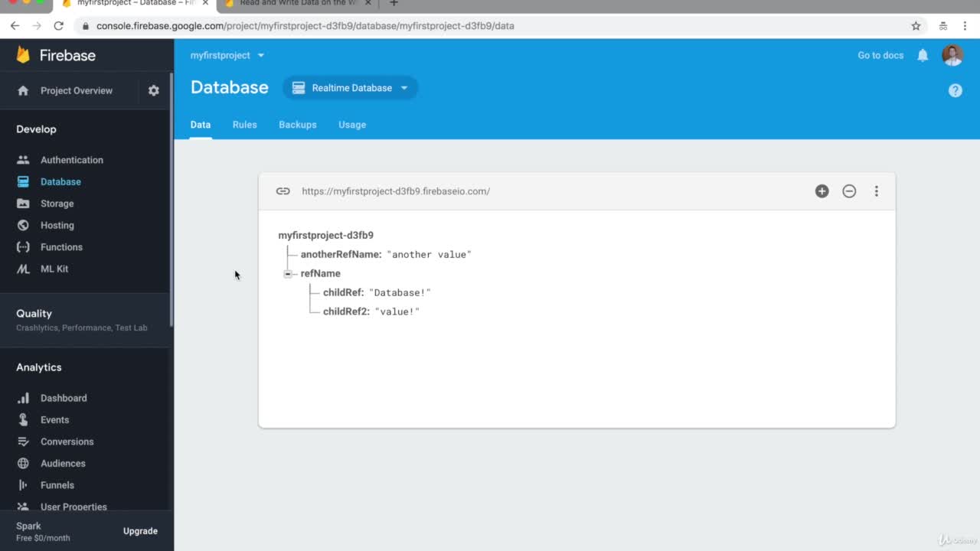This screenshot has width=980, height=551.
Task: Open database three-dot overflow menu
Action: (877, 191)
